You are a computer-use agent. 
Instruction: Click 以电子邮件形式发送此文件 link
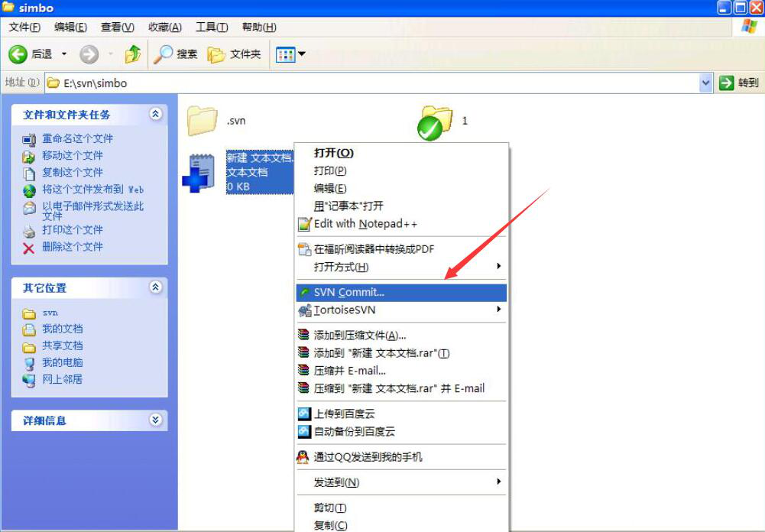[92, 211]
